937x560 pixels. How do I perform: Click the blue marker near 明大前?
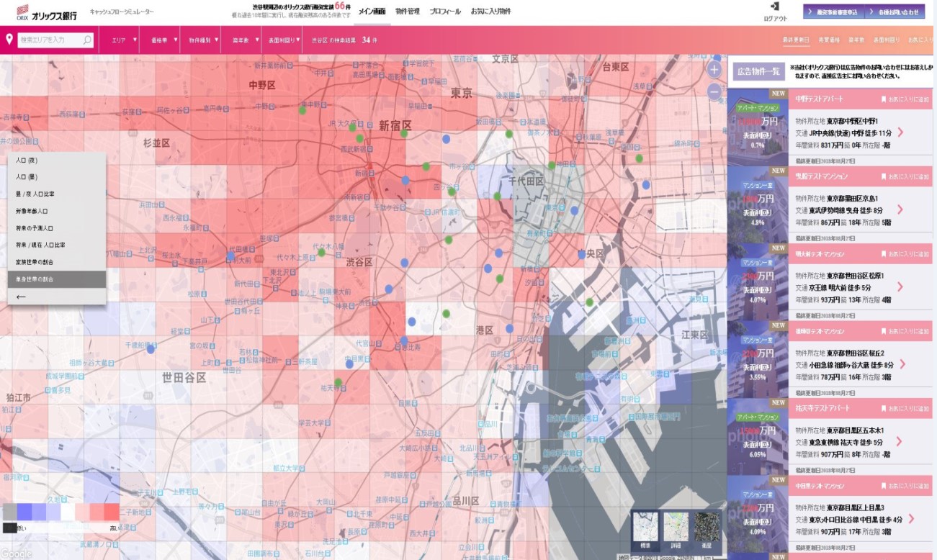click(x=230, y=256)
